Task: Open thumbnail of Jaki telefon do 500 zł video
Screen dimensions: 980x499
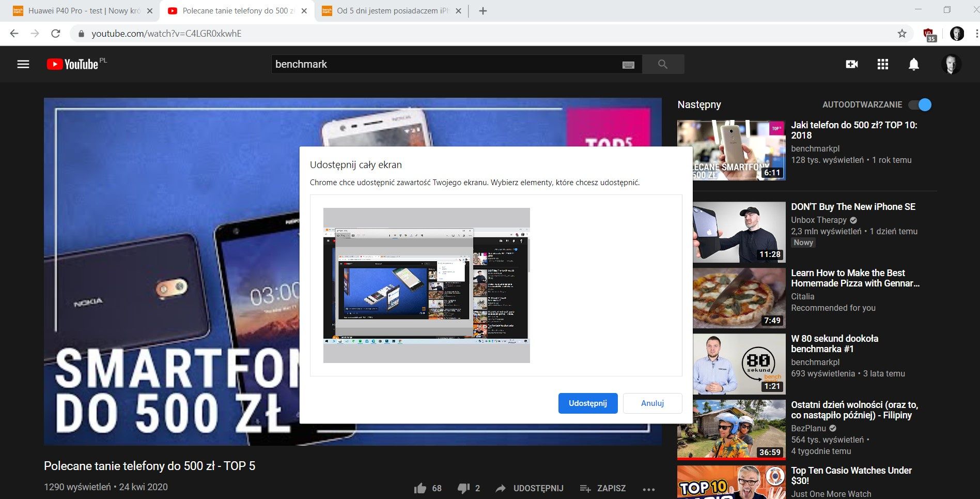Action: click(x=732, y=150)
